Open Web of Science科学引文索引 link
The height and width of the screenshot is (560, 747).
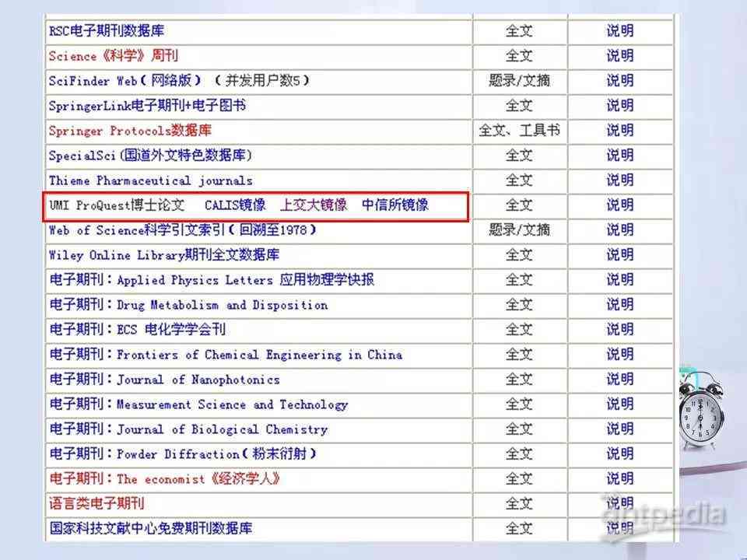pos(182,230)
